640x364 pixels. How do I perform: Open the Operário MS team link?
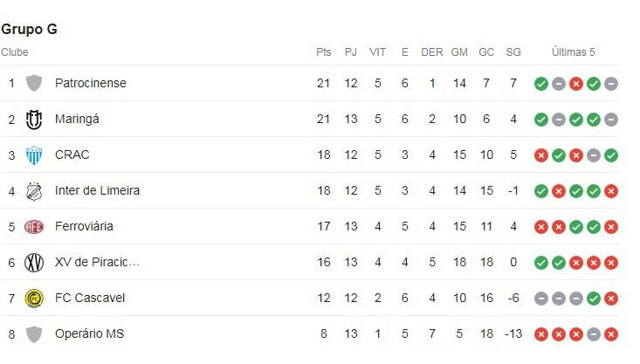89,333
